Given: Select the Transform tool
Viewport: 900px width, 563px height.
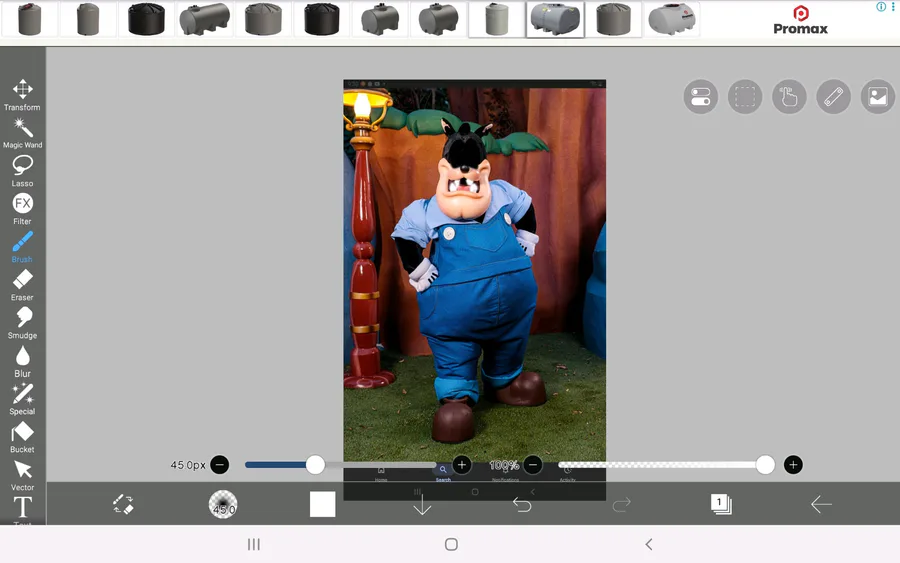Looking at the screenshot, I should [x=22, y=95].
